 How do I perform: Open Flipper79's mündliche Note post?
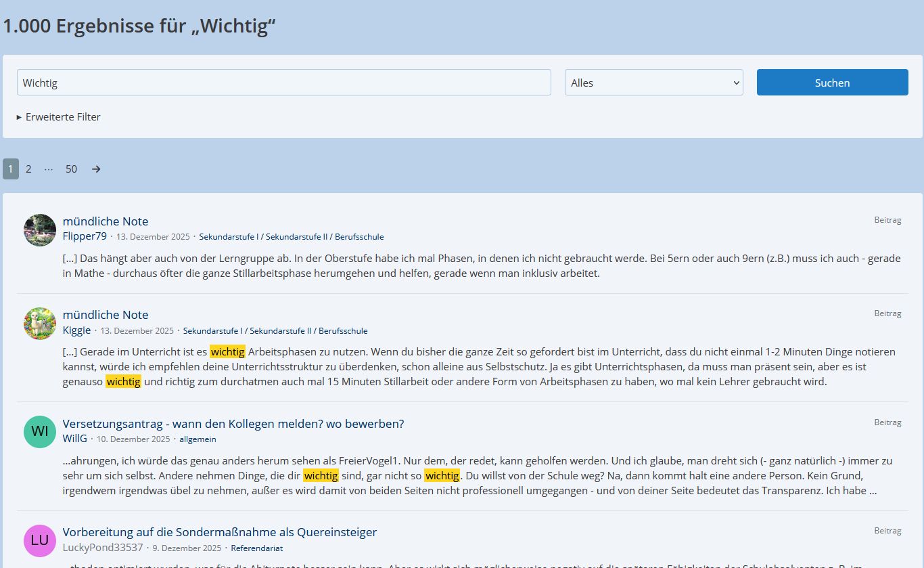pyautogui.click(x=105, y=221)
